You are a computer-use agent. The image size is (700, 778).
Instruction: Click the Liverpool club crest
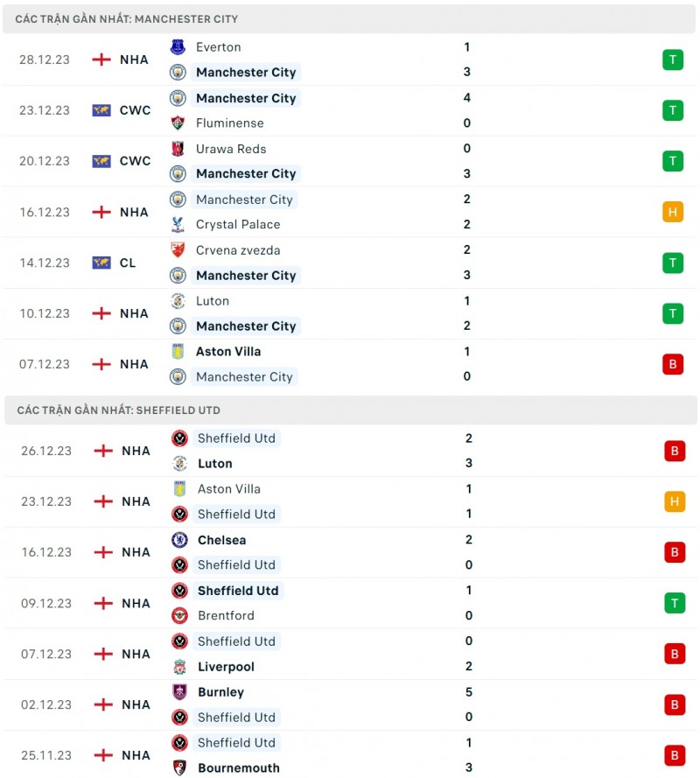point(179,667)
